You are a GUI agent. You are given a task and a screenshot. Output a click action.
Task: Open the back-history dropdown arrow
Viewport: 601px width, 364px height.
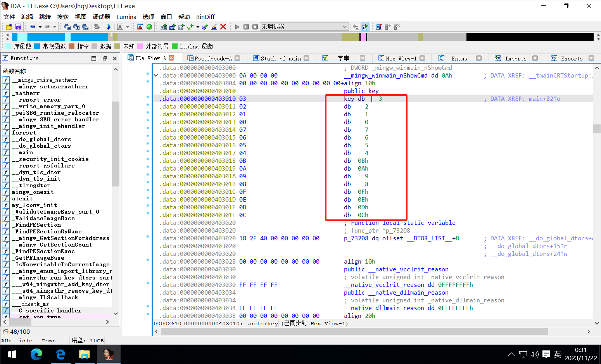click(x=40, y=27)
